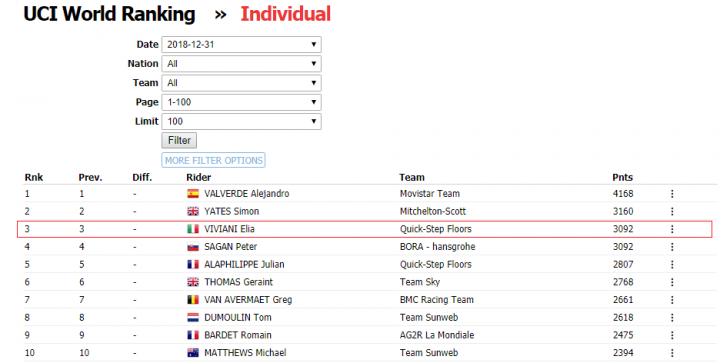
Task: Open the Team filter dropdown
Action: coord(242,83)
